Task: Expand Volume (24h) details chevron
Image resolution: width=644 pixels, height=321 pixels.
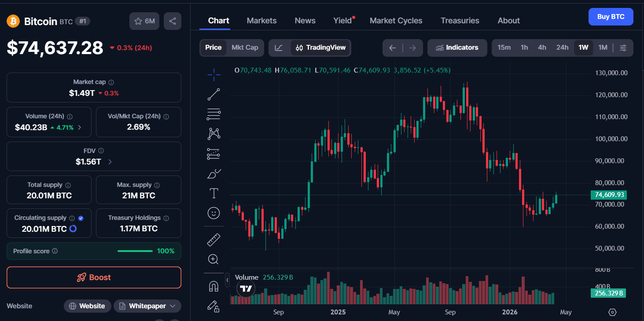Action: tap(80, 128)
